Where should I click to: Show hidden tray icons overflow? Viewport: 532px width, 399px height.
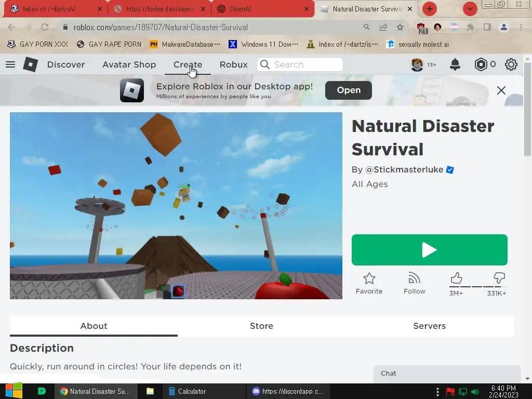(x=437, y=392)
